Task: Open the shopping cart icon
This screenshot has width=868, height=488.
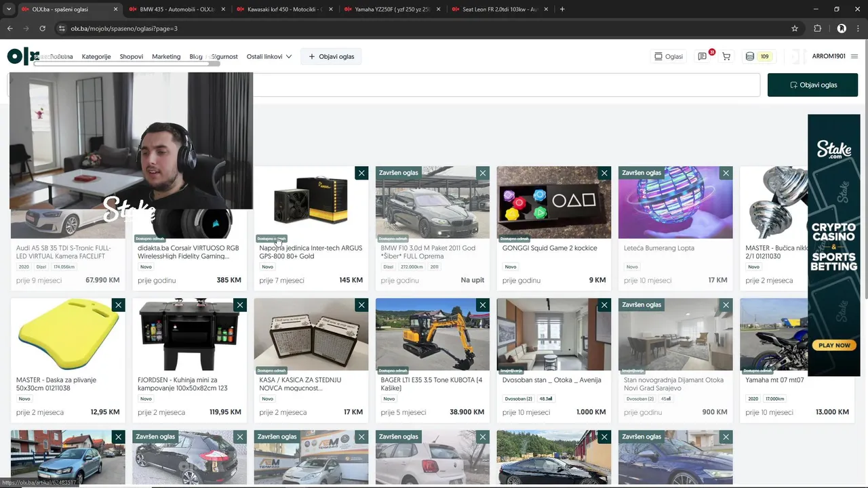Action: pyautogui.click(x=726, y=56)
